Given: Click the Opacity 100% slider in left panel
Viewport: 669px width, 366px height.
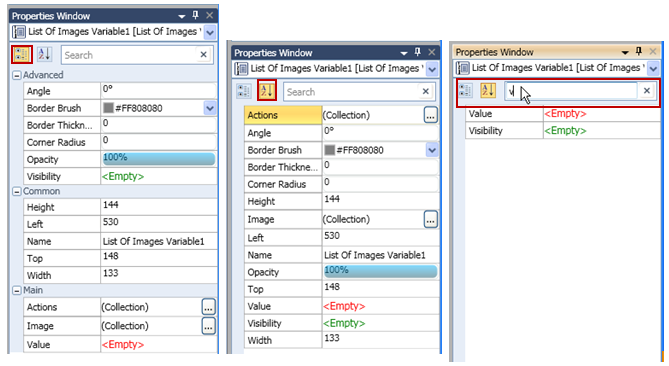Looking at the screenshot, I should tap(159, 159).
